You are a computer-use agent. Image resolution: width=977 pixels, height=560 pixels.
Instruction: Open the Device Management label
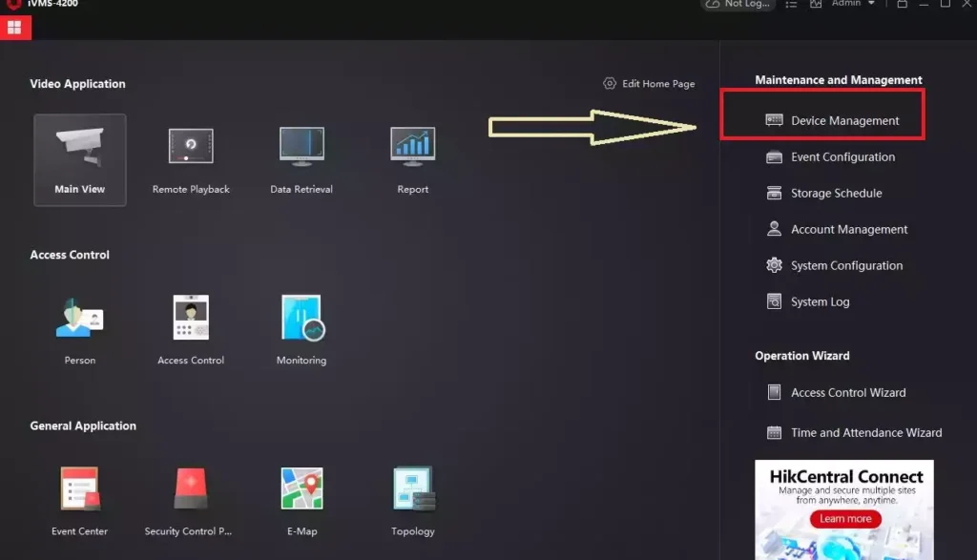pyautogui.click(x=845, y=120)
